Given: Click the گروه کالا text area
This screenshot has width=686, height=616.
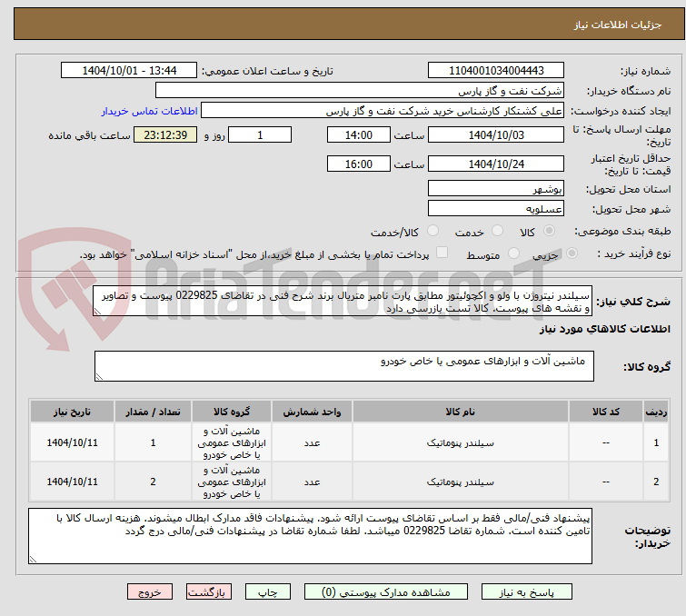Looking at the screenshot, I should click(x=343, y=366).
